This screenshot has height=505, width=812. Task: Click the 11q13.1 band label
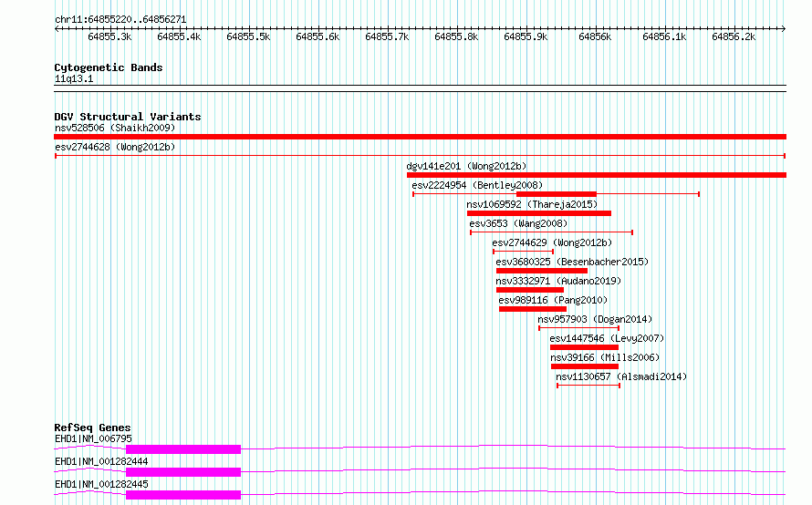coord(74,79)
